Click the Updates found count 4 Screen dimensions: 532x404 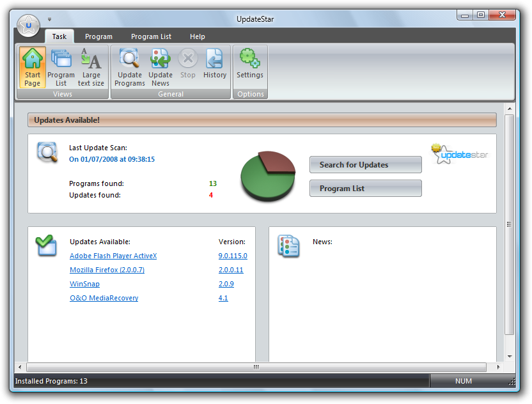211,195
